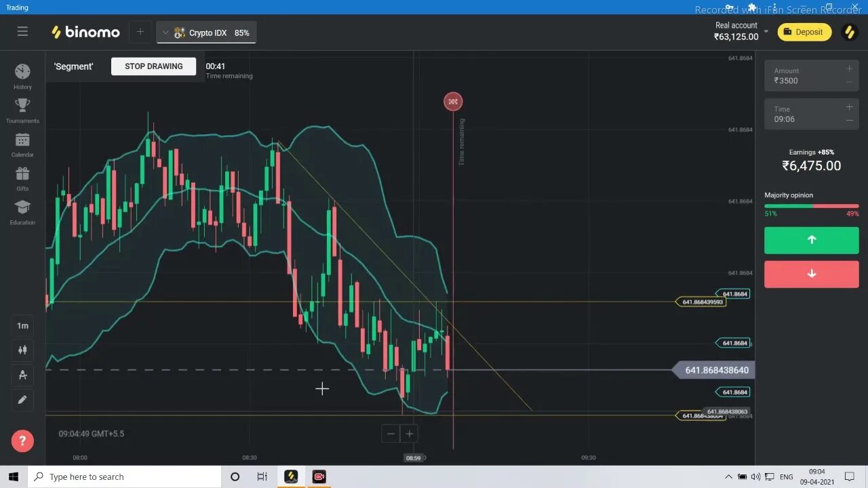Viewport: 868px width, 488px height.
Task: Click the Majority opinion bar
Action: pos(811,205)
